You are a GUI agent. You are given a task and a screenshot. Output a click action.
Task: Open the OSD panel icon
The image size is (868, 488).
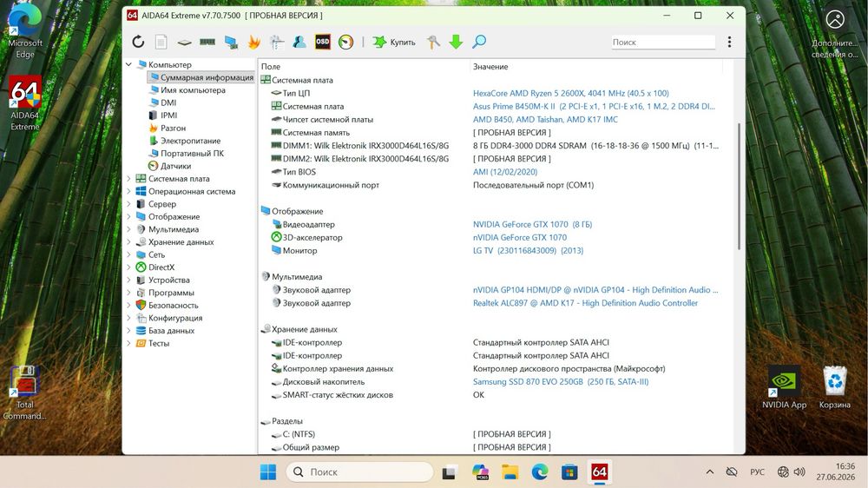(323, 42)
